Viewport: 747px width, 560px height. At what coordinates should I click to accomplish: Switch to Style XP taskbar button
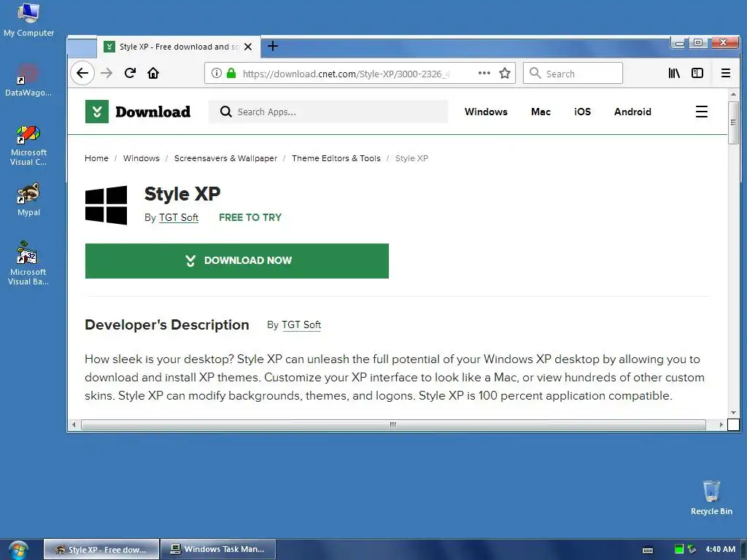pyautogui.click(x=101, y=550)
